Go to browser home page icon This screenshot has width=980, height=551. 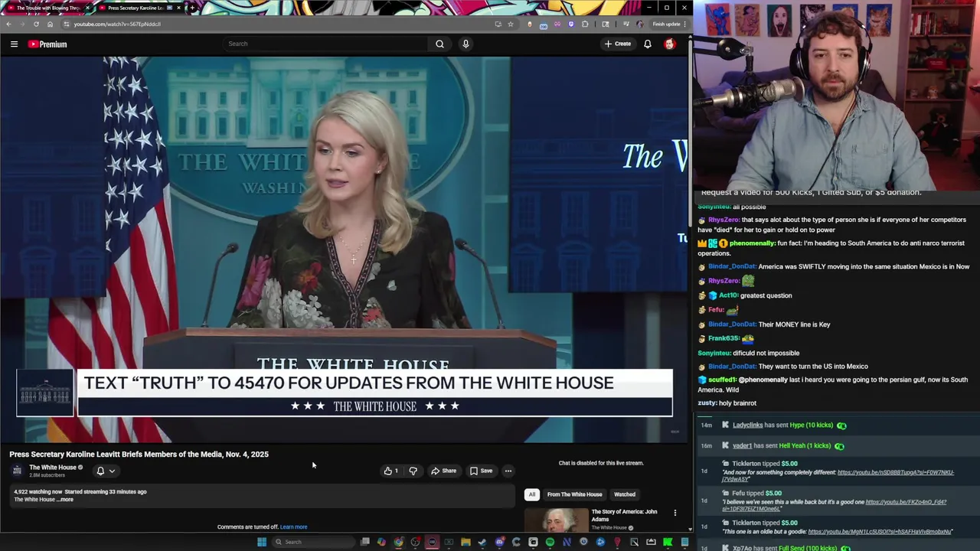point(50,24)
